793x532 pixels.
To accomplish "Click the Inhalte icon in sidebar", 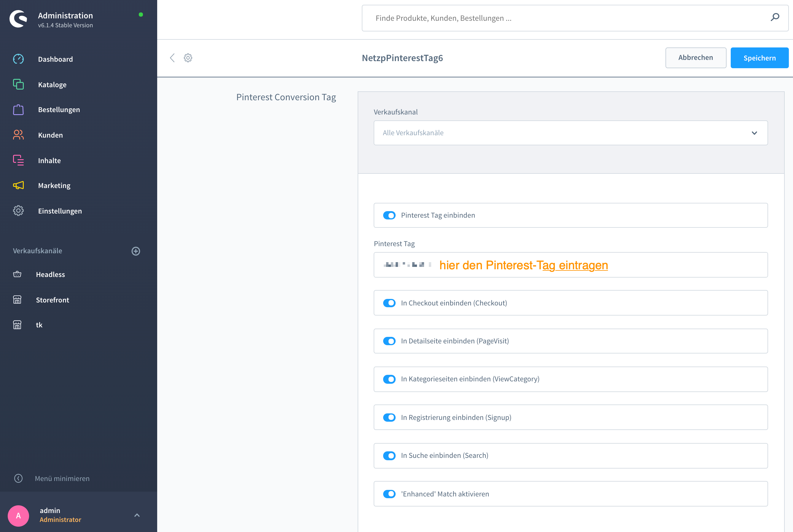I will coord(18,160).
